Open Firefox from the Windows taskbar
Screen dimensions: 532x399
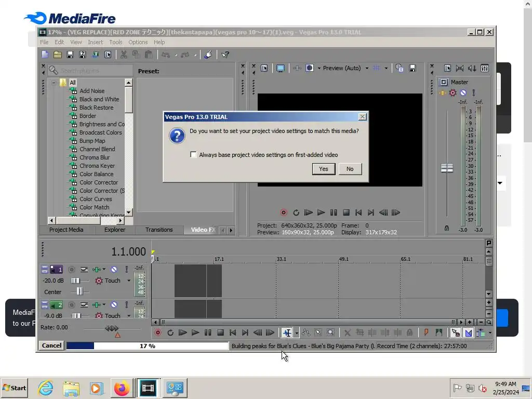click(121, 388)
